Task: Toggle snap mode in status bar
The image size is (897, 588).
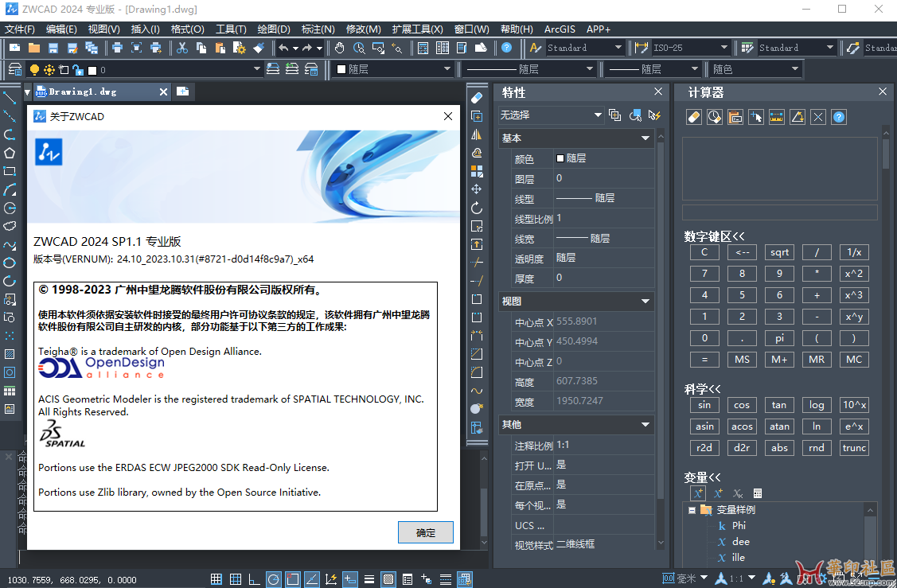Action: click(x=216, y=579)
